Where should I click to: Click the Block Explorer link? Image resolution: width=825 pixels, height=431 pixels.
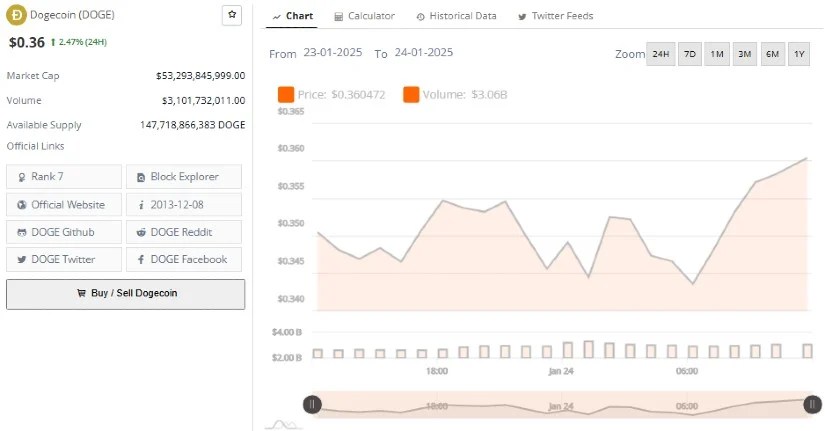(183, 177)
